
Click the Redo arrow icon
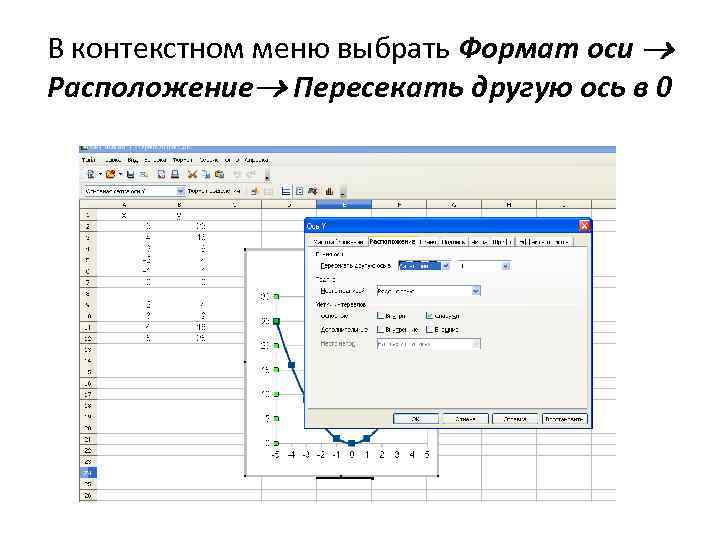pos(251,174)
